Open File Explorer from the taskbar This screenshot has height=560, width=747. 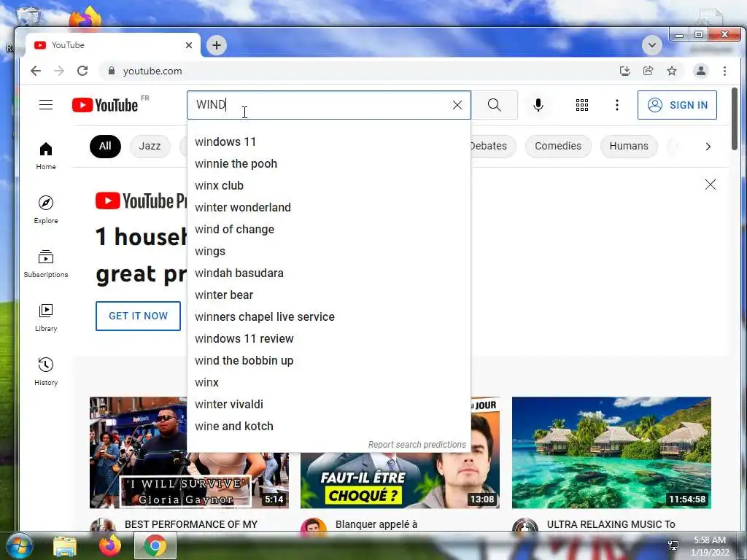point(65,545)
